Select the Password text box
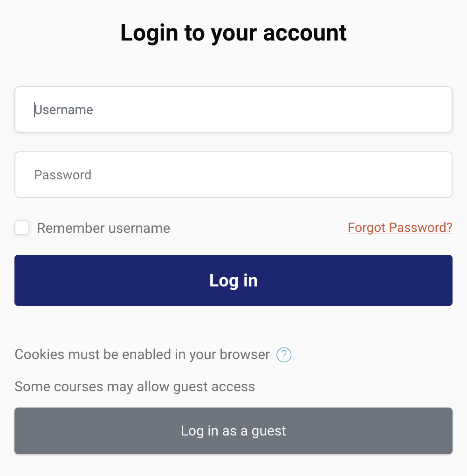This screenshot has height=476, width=467. point(233,175)
